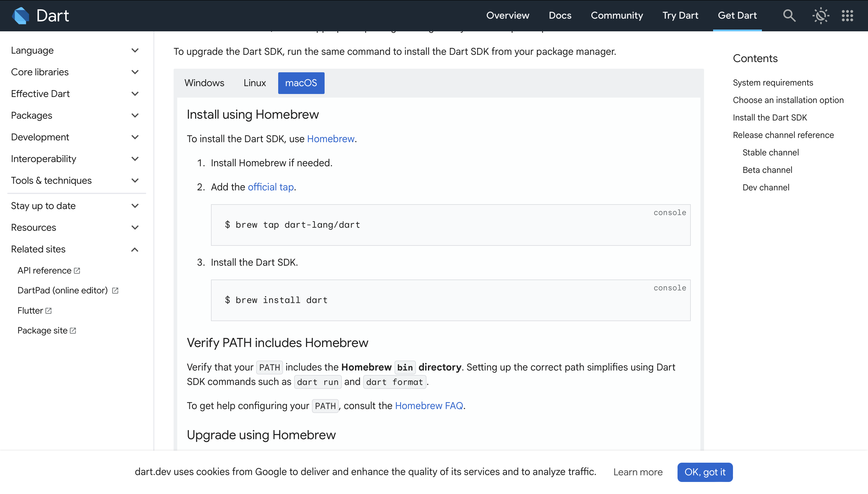Toggle the light/dark theme icon

coord(820,16)
